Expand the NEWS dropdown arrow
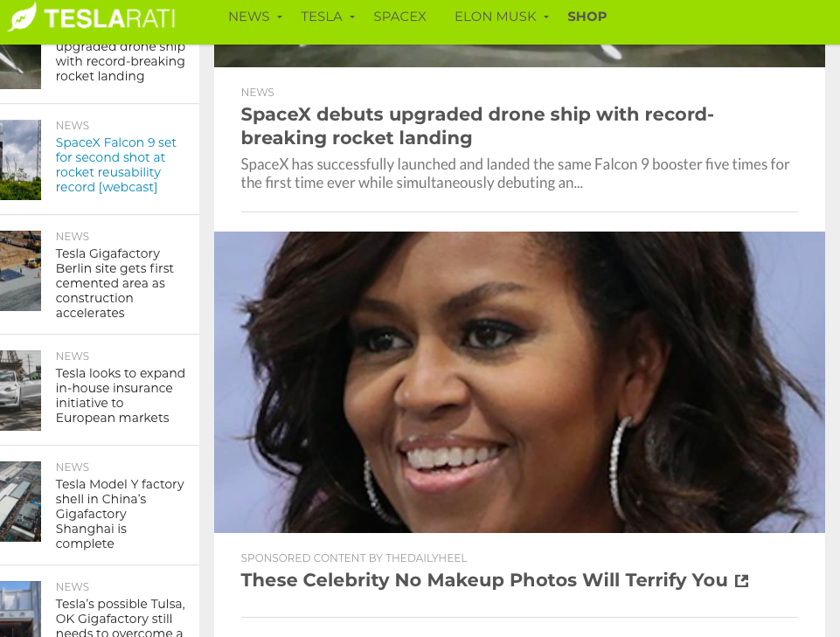This screenshot has width=840, height=637. pos(280,17)
